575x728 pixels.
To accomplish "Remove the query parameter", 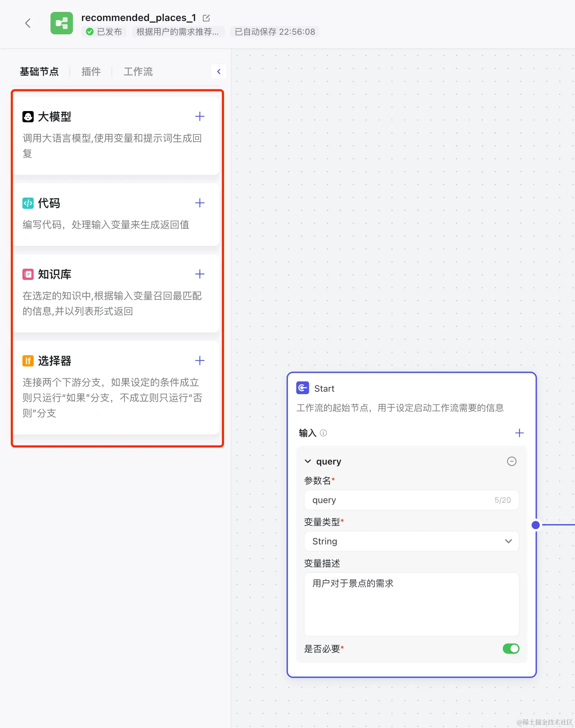I will click(512, 461).
